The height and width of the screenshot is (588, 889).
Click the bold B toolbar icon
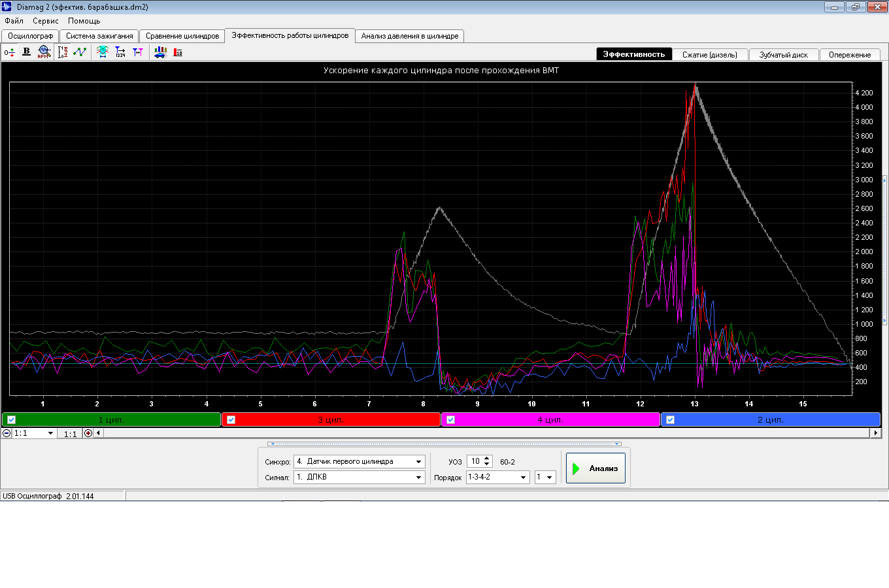(26, 52)
